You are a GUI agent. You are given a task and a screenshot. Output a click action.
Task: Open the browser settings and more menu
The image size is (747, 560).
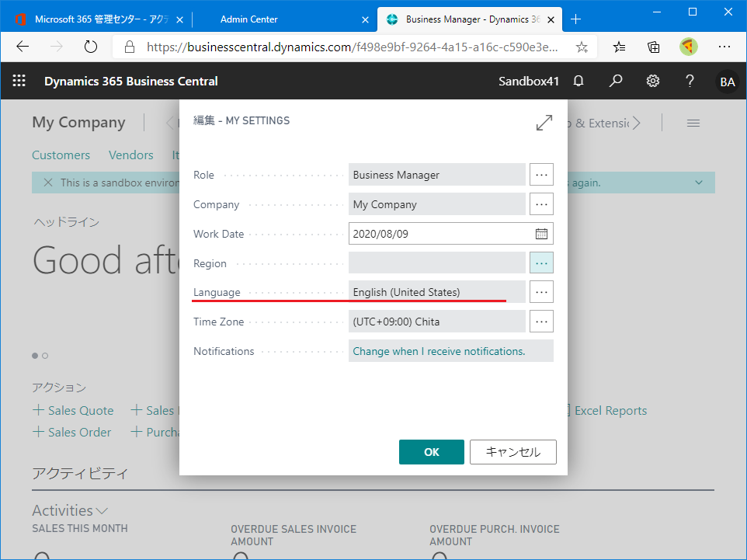coord(724,47)
